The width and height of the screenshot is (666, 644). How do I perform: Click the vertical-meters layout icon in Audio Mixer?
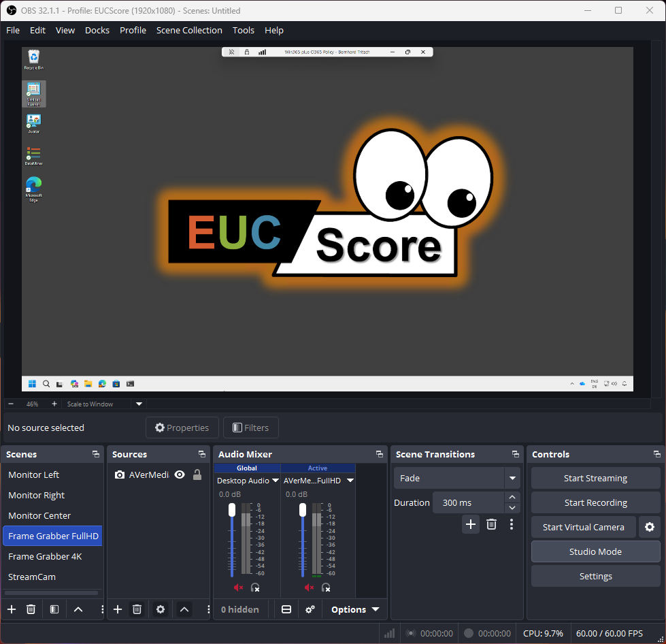click(x=285, y=609)
